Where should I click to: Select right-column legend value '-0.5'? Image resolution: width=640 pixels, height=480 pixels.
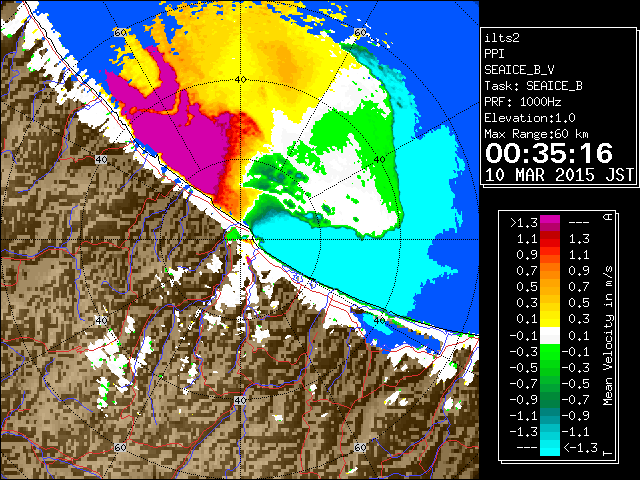[x=576, y=383]
